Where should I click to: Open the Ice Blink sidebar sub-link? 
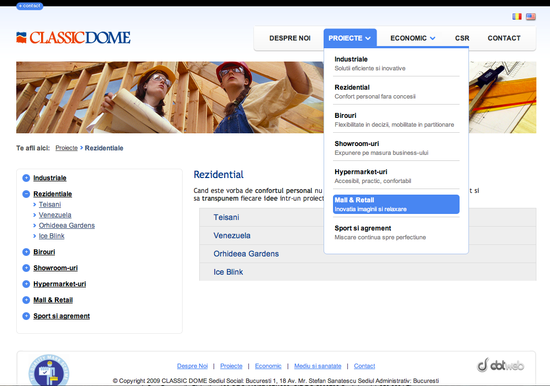click(x=52, y=236)
